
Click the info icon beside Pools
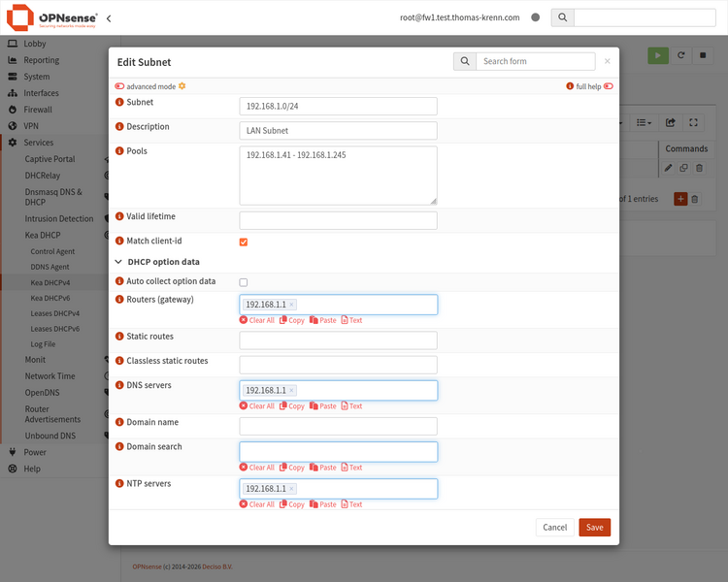coord(119,151)
